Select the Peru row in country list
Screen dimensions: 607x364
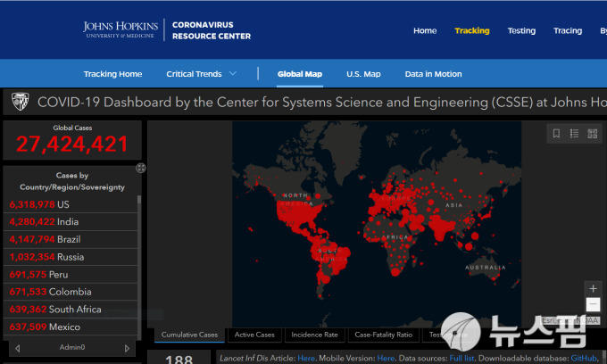(71, 274)
